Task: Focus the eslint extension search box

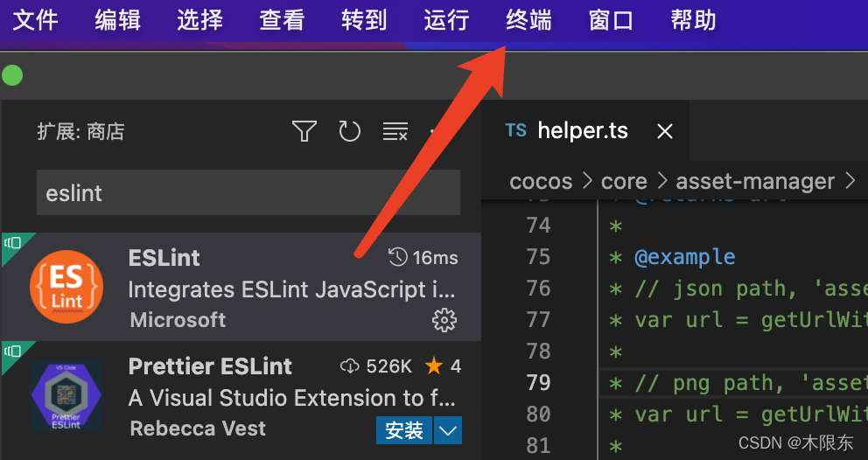Action: pyautogui.click(x=248, y=192)
